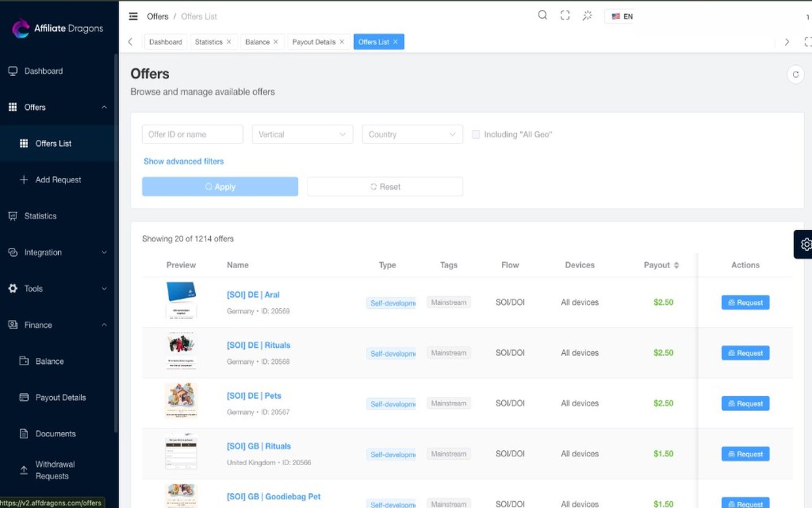
Task: Collapse the sidebar with hamburger icon
Action: (133, 16)
